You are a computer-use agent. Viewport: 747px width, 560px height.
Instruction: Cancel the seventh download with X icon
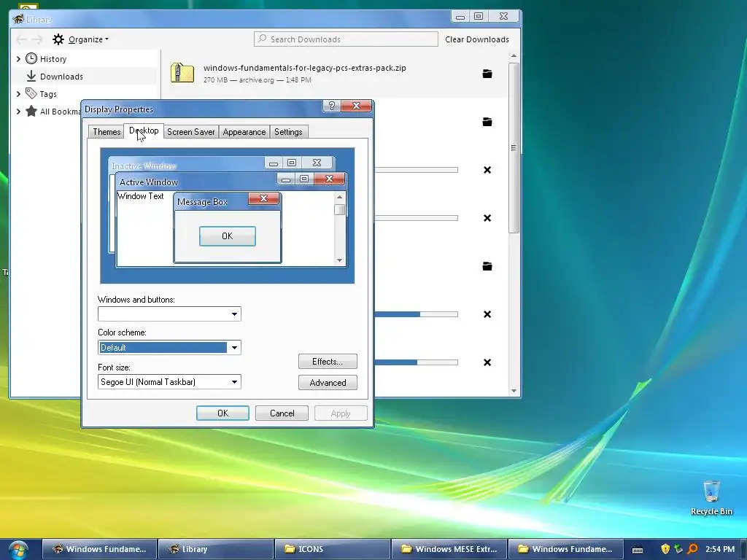pyautogui.click(x=487, y=362)
